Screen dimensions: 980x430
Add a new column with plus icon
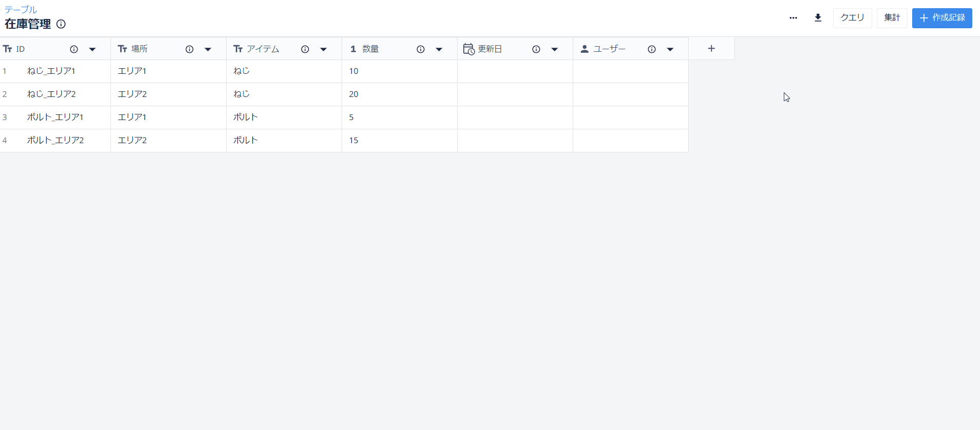[x=711, y=48]
